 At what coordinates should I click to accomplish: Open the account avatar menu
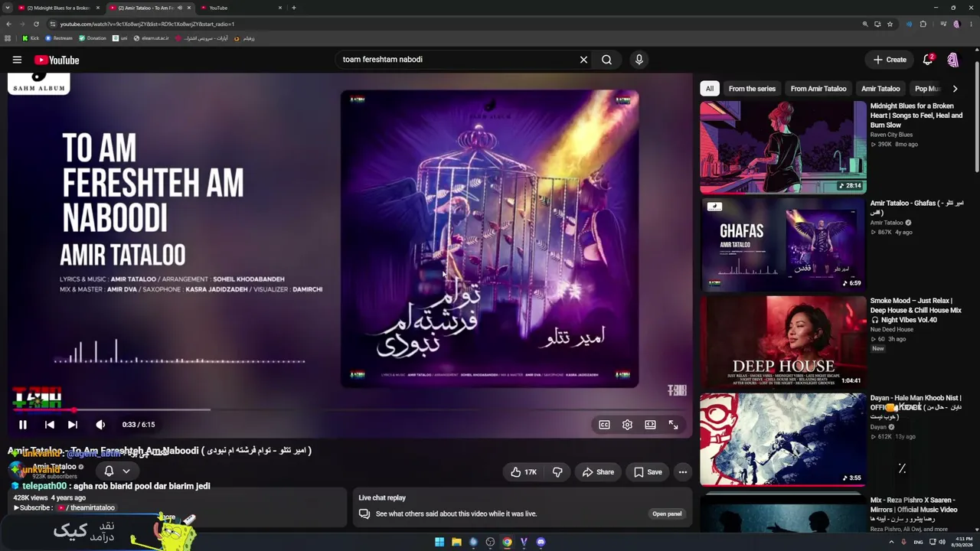pyautogui.click(x=953, y=60)
